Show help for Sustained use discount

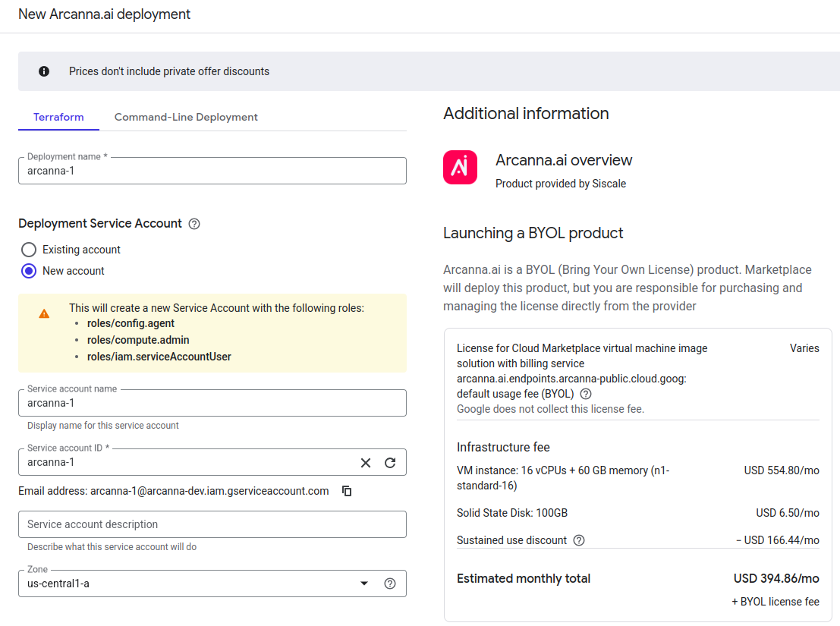pos(579,540)
